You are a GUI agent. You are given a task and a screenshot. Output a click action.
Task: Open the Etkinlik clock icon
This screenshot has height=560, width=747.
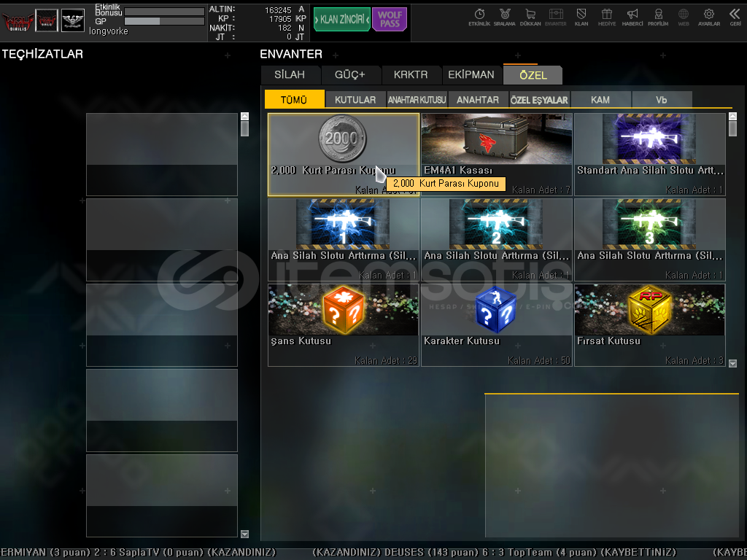pyautogui.click(x=479, y=17)
